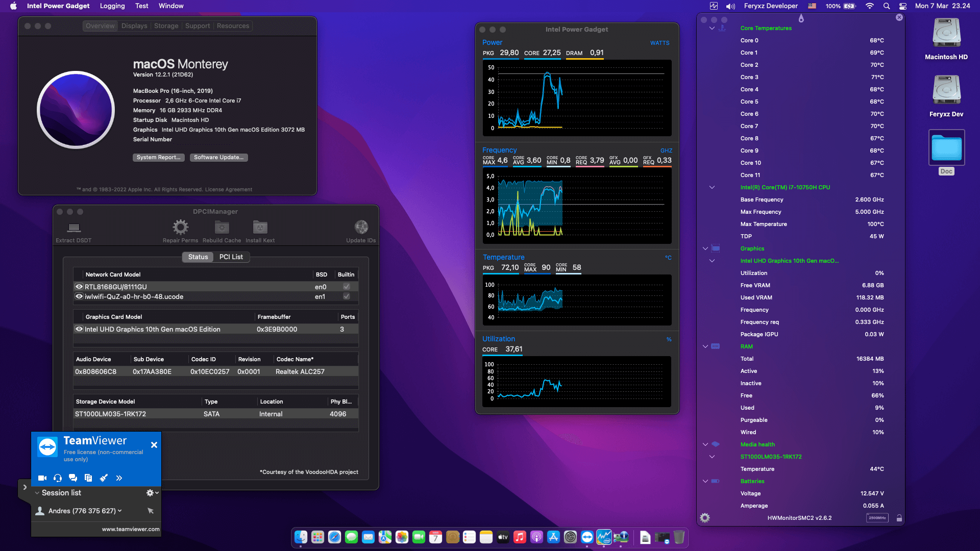This screenshot has width=980, height=551.
Task: Click the Software Update... button
Action: click(219, 157)
